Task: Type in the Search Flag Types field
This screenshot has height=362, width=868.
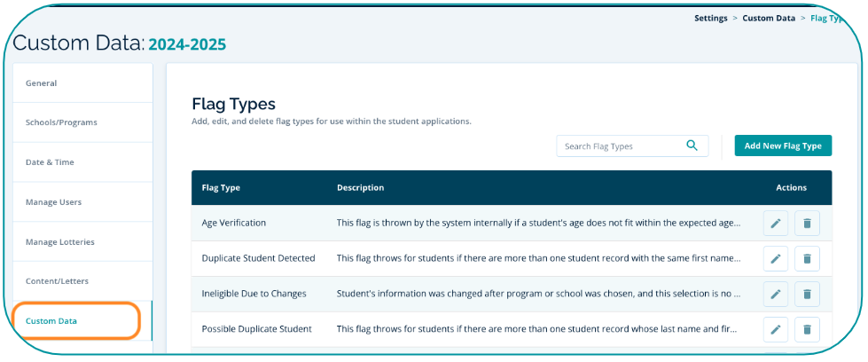Action: 621,146
